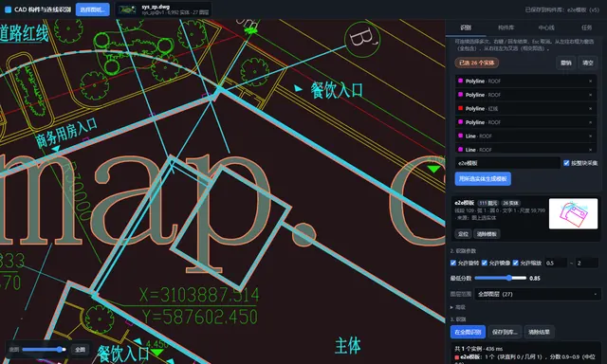
Task: Click red swatch of Polyline 红线 row
Action: click(460, 108)
